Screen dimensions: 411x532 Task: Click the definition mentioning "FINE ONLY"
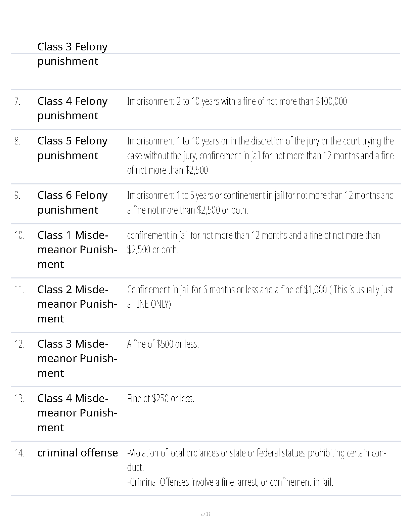coord(260,297)
